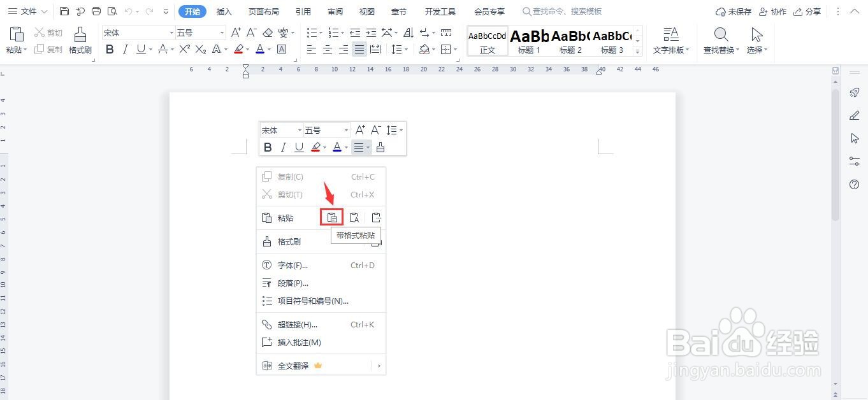Expand the styles gallery more arrow
The width and height of the screenshot is (868, 400).
coord(638,51)
